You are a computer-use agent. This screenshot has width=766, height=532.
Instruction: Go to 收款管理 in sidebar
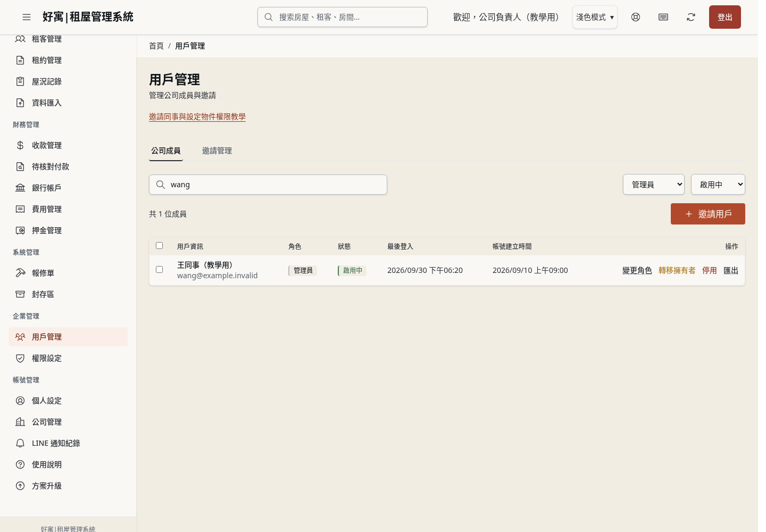click(68, 145)
